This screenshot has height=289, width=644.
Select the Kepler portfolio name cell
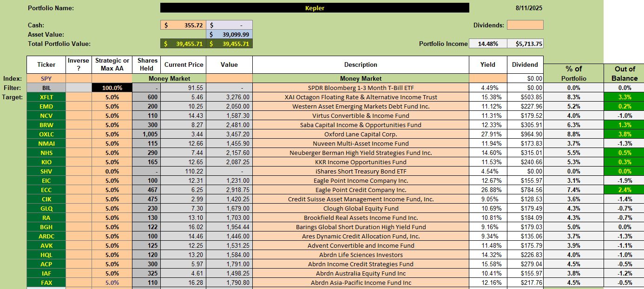[315, 8]
